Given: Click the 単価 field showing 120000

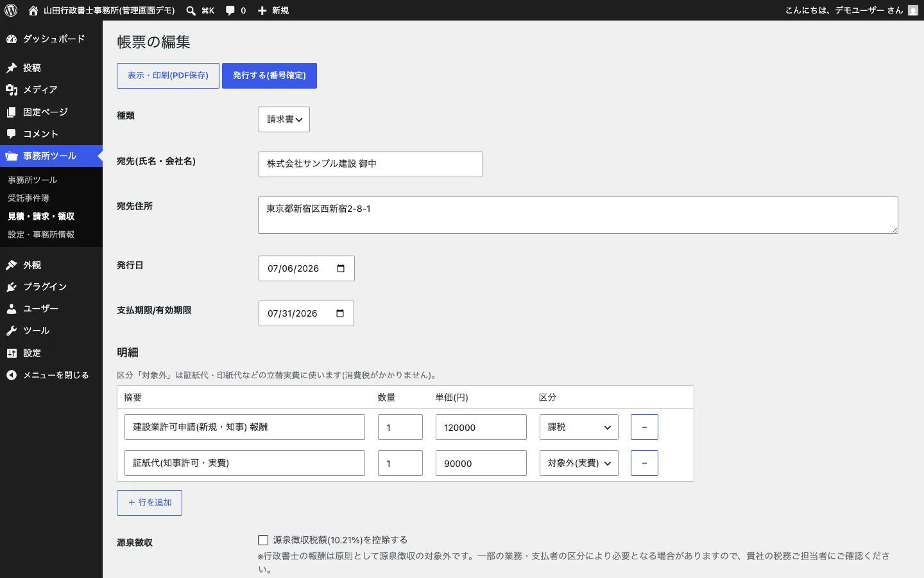Looking at the screenshot, I should pos(481,427).
